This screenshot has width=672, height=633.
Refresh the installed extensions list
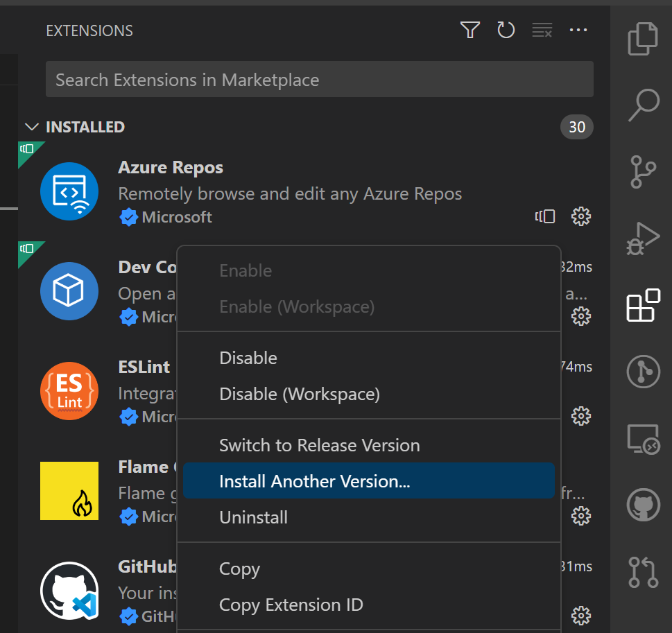click(506, 30)
